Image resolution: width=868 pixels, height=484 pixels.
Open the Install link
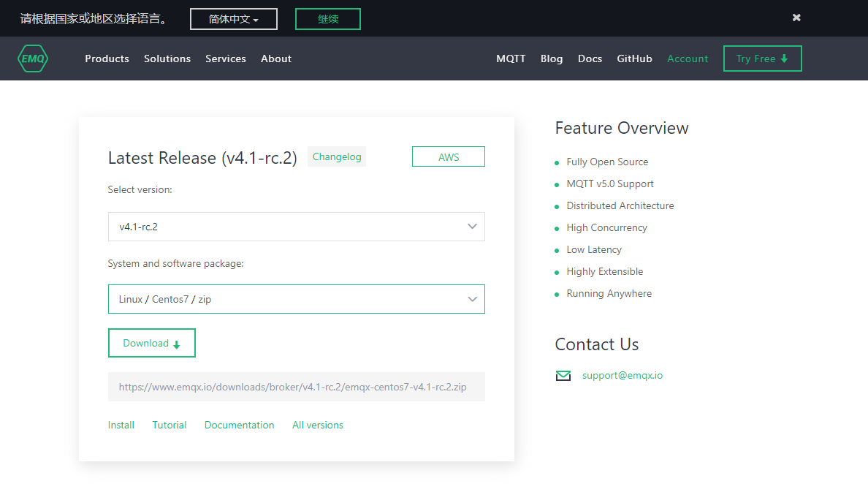[121, 425]
